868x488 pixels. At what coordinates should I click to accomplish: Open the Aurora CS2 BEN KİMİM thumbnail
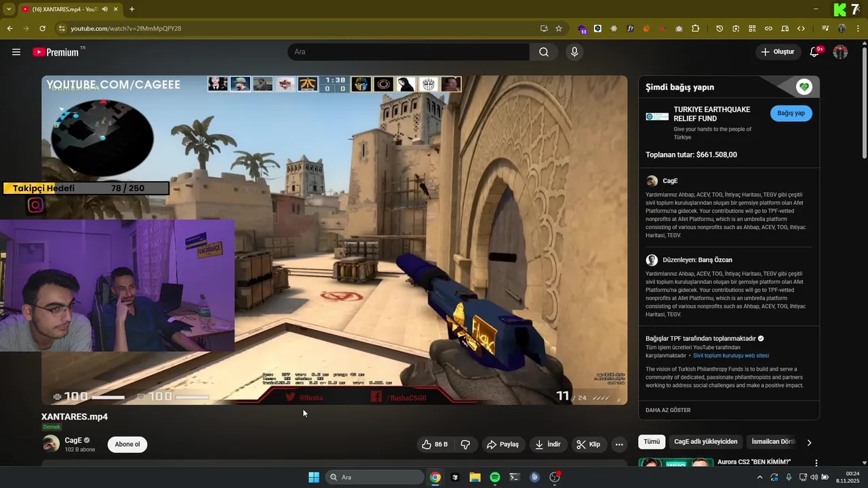pos(675,463)
